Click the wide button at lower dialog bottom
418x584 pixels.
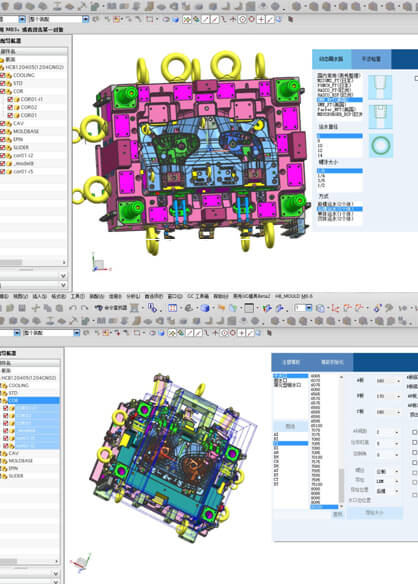(x=374, y=513)
